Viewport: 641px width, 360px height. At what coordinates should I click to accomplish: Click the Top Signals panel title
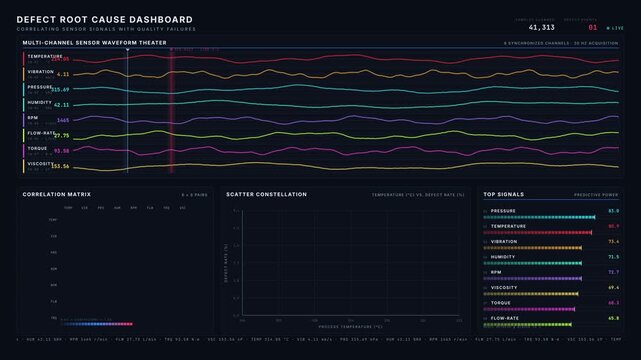pyautogui.click(x=503, y=195)
